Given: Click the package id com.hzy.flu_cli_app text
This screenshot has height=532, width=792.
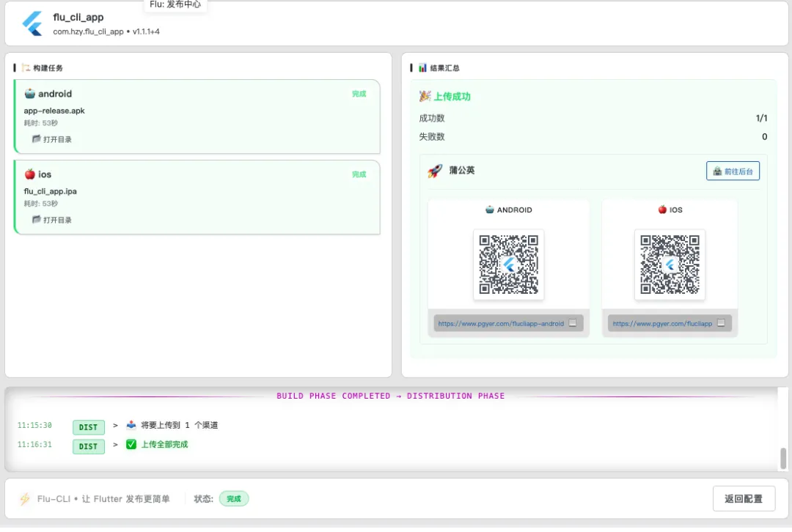Looking at the screenshot, I should (88, 32).
